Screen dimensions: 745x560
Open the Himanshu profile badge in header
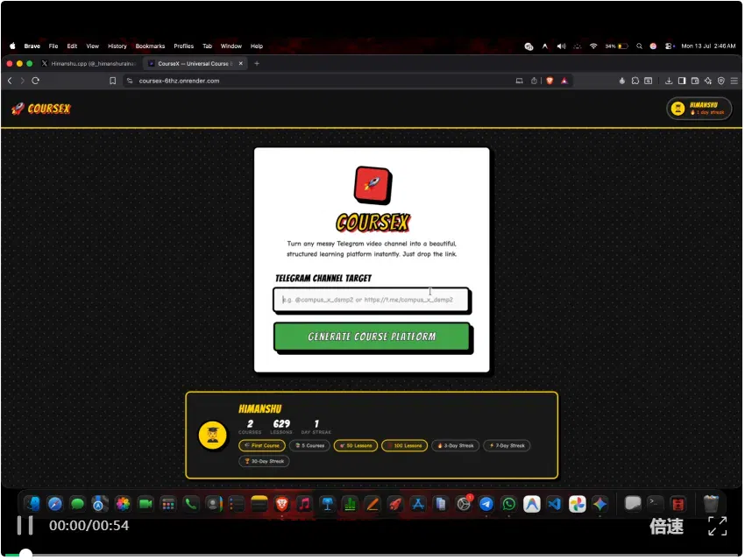(x=699, y=109)
